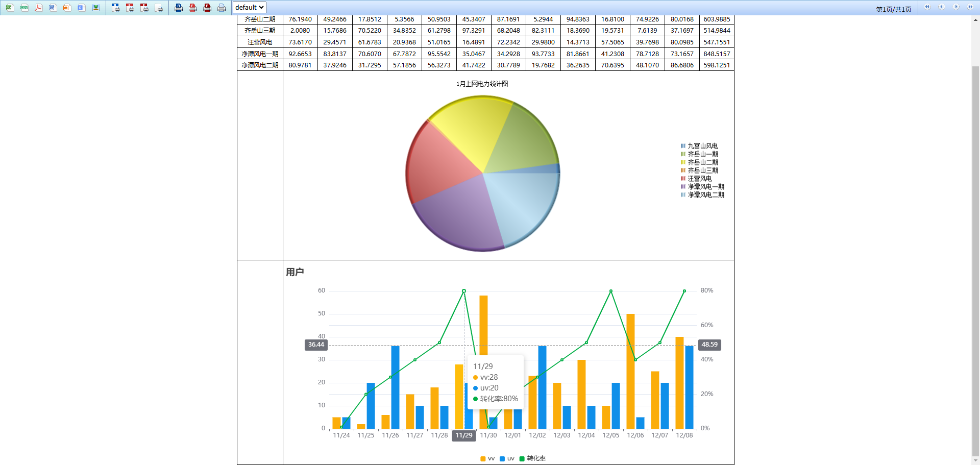The height and width of the screenshot is (465, 980).
Task: Open print preview marked with dark-red P
Action: (144, 8)
